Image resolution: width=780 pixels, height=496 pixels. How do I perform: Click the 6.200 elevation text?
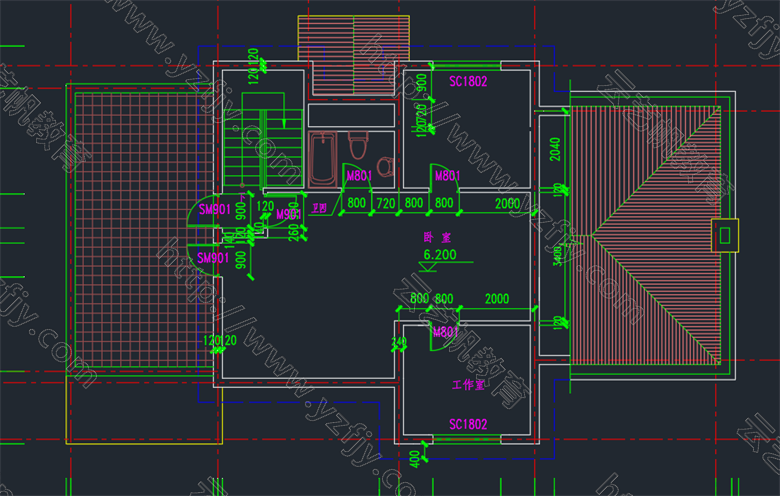pos(439,256)
